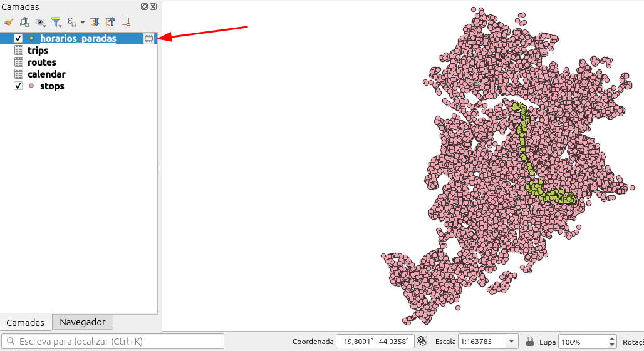Open the expression filter dropdown arrow
Viewport: 644px width, 351px height.
tap(83, 22)
